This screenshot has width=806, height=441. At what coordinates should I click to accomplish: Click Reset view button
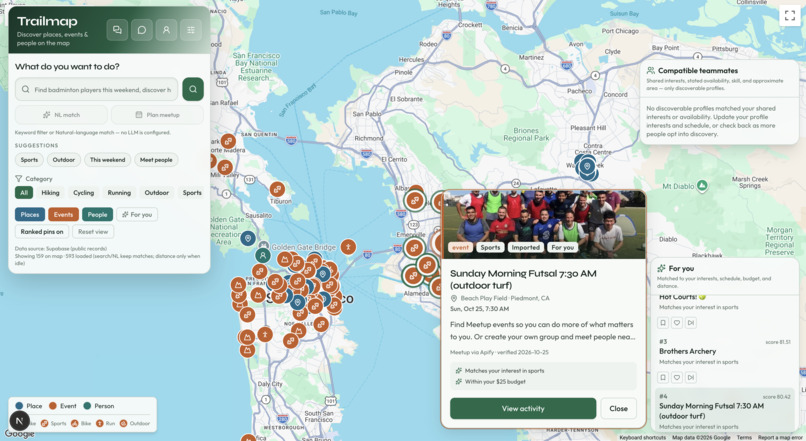coord(93,232)
